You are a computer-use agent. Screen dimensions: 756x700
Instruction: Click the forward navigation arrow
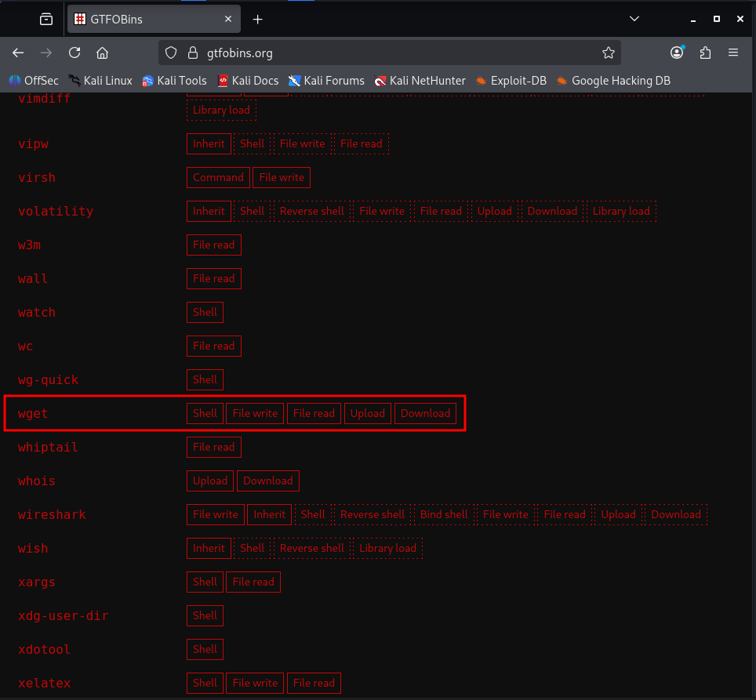pyautogui.click(x=46, y=53)
